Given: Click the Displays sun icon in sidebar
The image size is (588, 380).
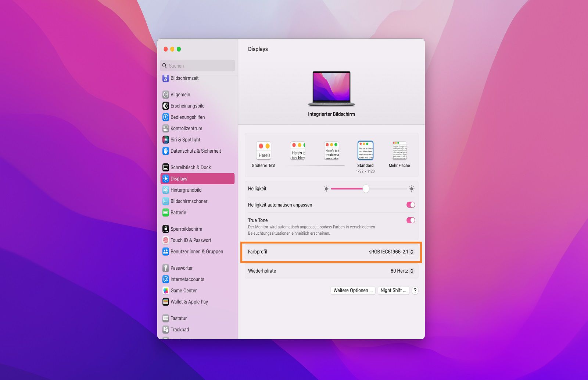Looking at the screenshot, I should point(166,179).
